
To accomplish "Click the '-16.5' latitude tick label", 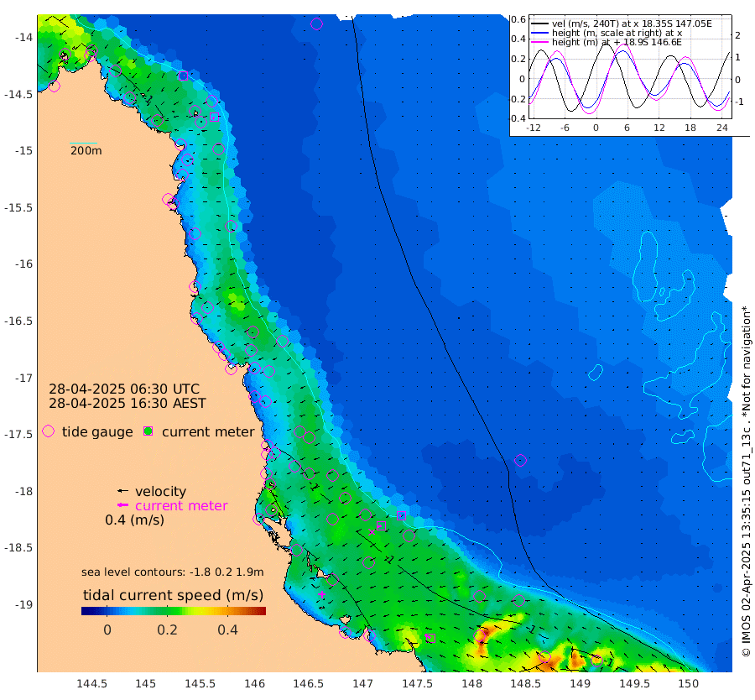I will (x=18, y=321).
